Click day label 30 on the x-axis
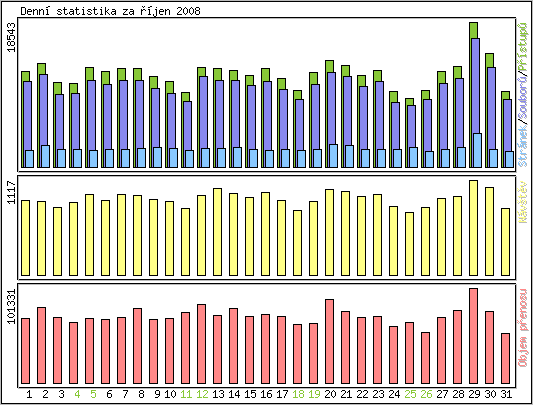The width and height of the screenshot is (533, 405). pyautogui.click(x=490, y=394)
